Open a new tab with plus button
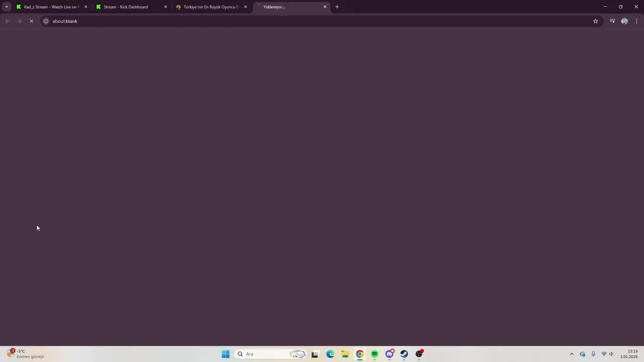This screenshot has height=362, width=644. coord(337,7)
